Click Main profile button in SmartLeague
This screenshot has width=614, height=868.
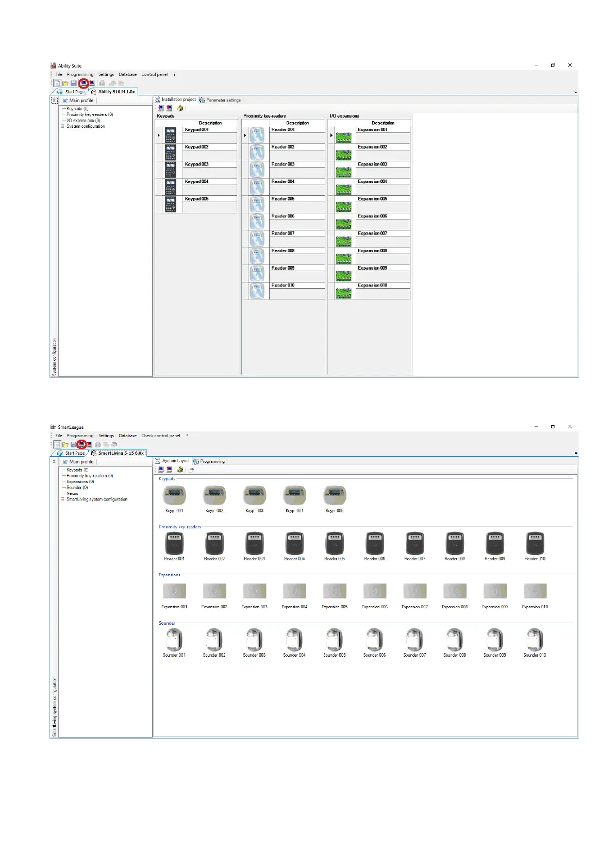[78, 462]
